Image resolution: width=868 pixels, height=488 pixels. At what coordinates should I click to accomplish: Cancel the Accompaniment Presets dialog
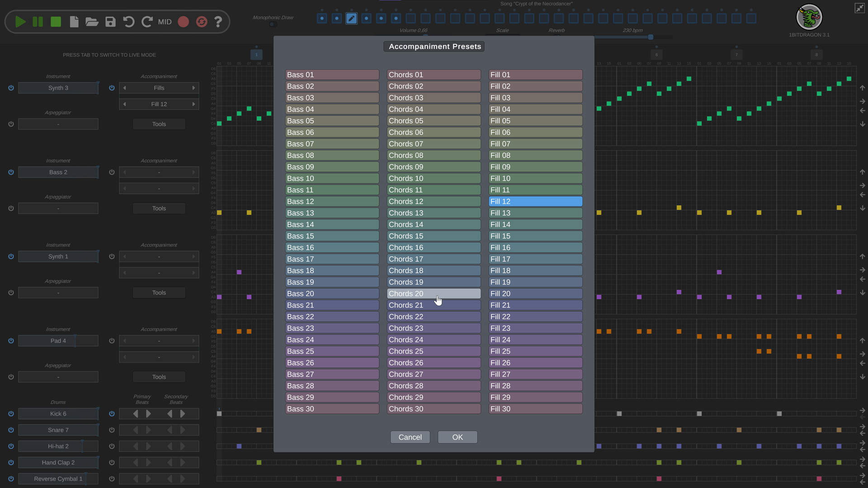point(410,437)
